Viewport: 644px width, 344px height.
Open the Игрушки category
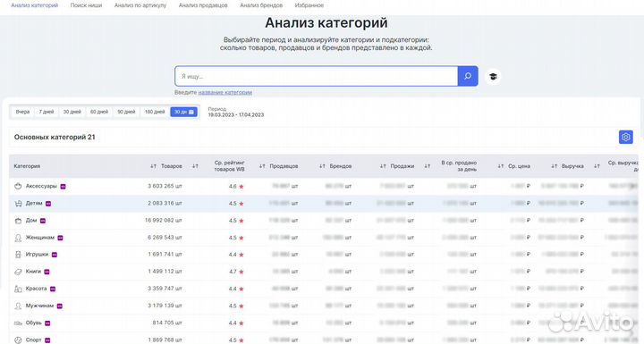point(37,255)
